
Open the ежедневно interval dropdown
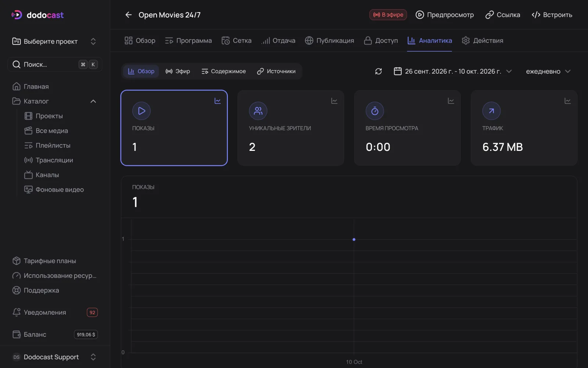point(548,71)
